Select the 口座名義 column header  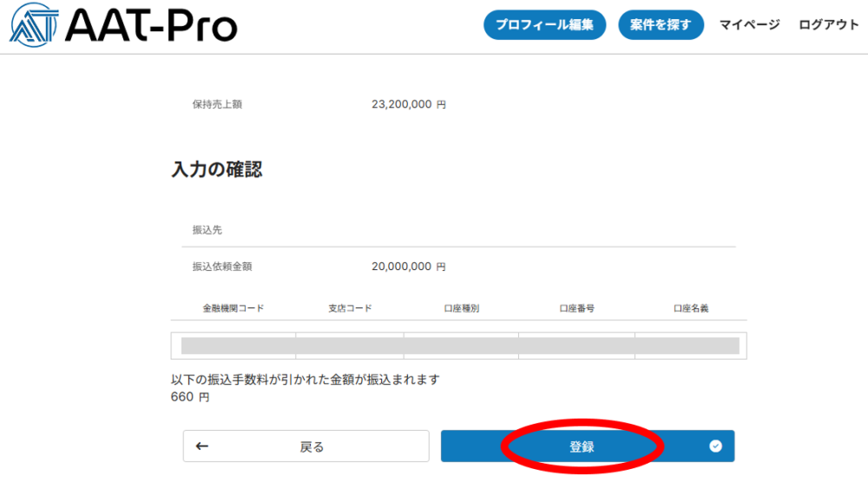(691, 308)
